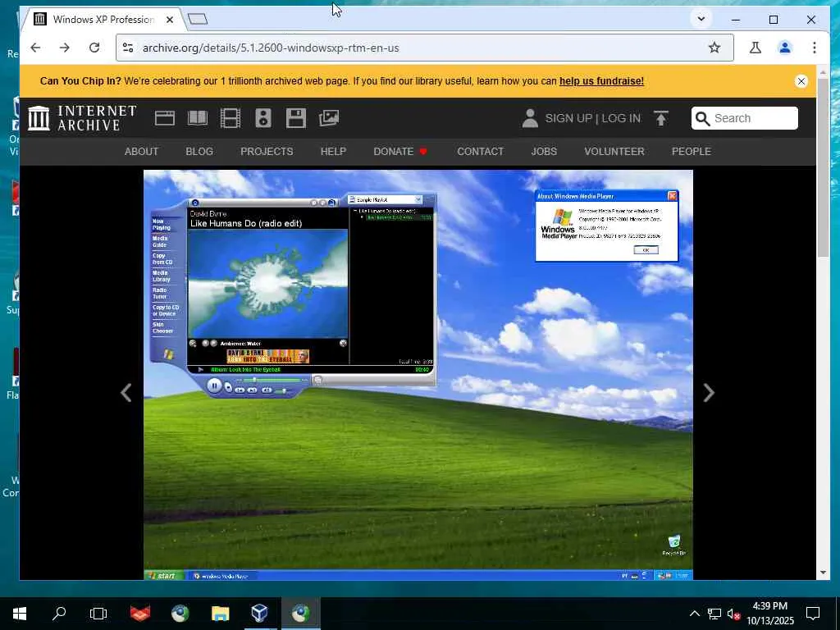This screenshot has width=840, height=630.
Task: Open the Software floppy disk icon
Action: click(x=295, y=118)
